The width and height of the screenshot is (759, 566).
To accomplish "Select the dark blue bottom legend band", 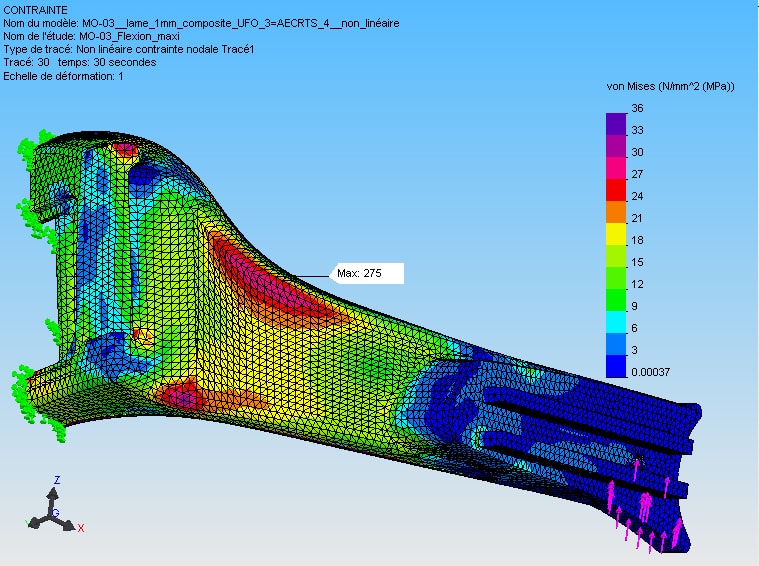I will (x=616, y=366).
